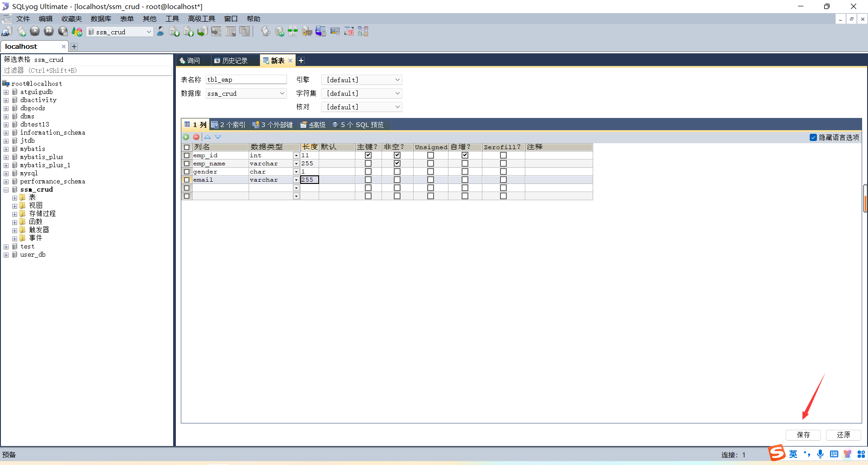Collapse the ssm_crud database node
The width and height of the screenshot is (868, 465).
tap(6, 190)
